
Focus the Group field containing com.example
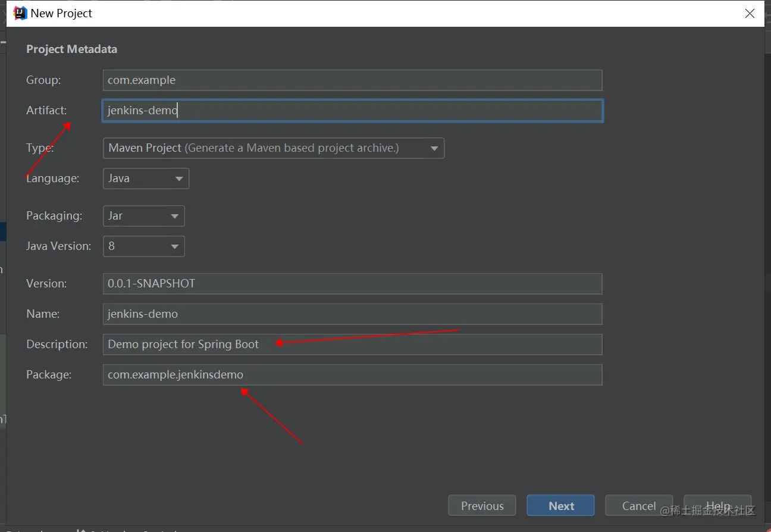[x=352, y=80]
